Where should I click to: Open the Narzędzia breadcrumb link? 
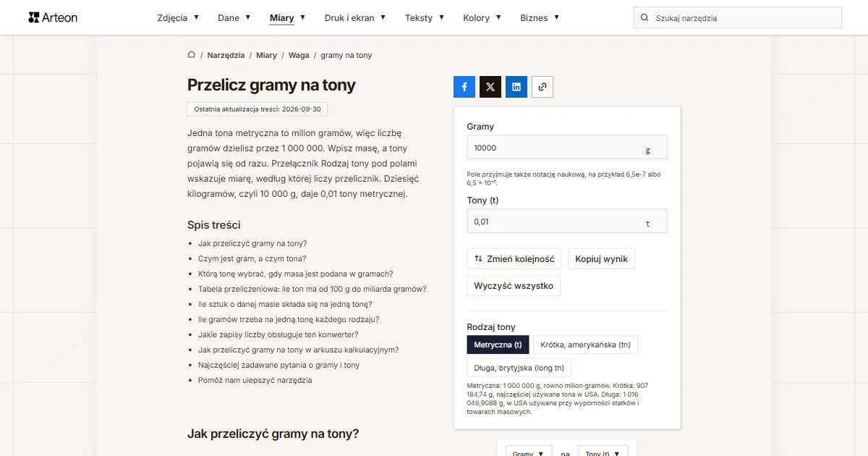pyautogui.click(x=226, y=55)
